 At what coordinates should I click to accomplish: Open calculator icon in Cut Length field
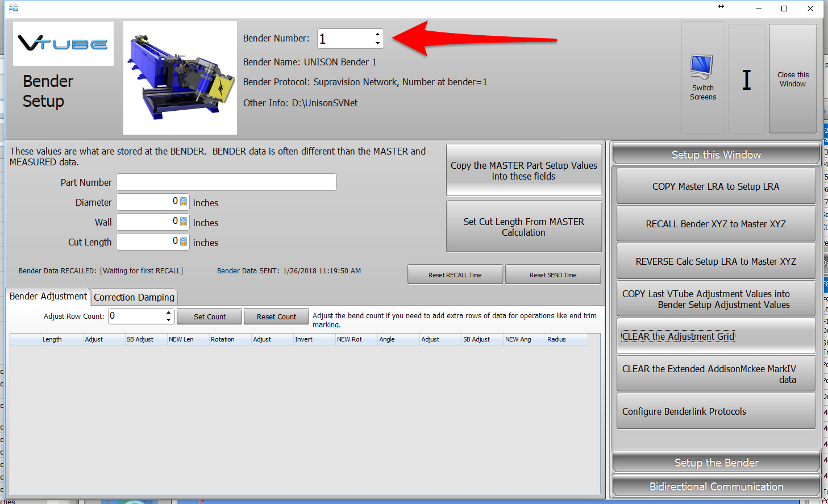coord(184,241)
